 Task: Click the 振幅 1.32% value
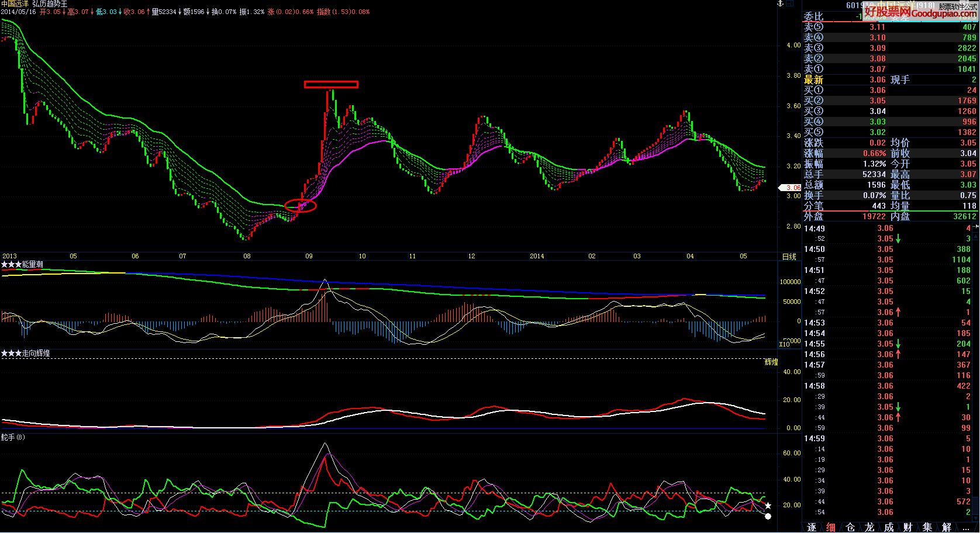pyautogui.click(x=874, y=164)
